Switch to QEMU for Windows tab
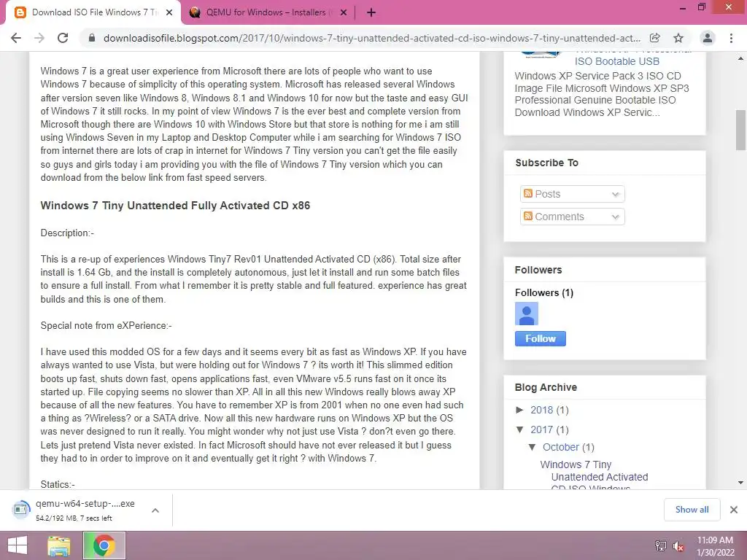This screenshot has height=560, width=747. coord(268,12)
